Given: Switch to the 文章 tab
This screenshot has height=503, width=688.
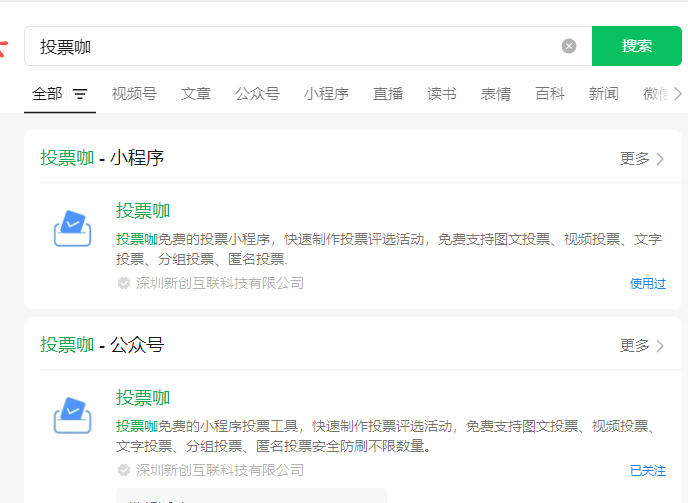Looking at the screenshot, I should pyautogui.click(x=196, y=93).
